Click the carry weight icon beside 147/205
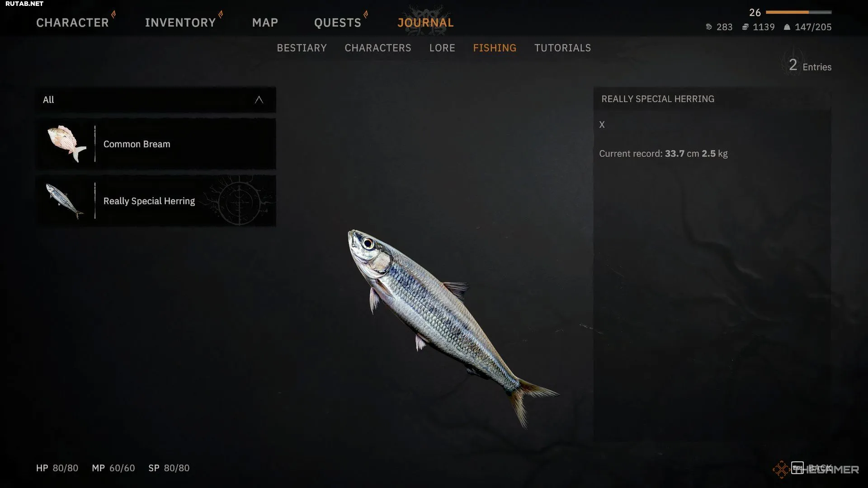Viewport: 868px width, 488px height. 787,27
